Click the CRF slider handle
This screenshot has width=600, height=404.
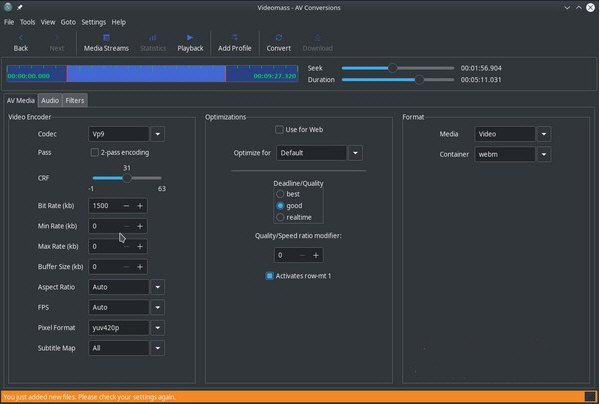[127, 178]
